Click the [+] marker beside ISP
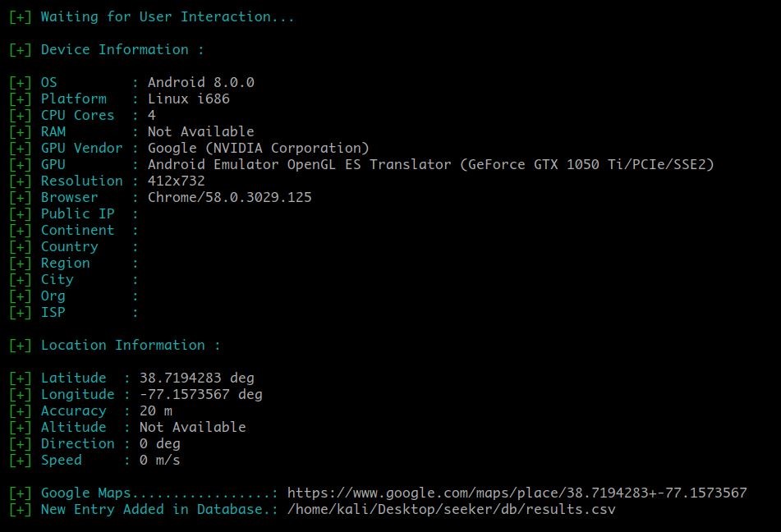781x532 pixels. pyautogui.click(x=21, y=313)
